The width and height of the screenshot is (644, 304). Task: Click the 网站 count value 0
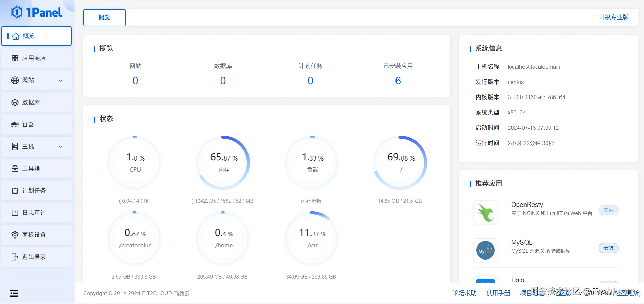point(135,81)
